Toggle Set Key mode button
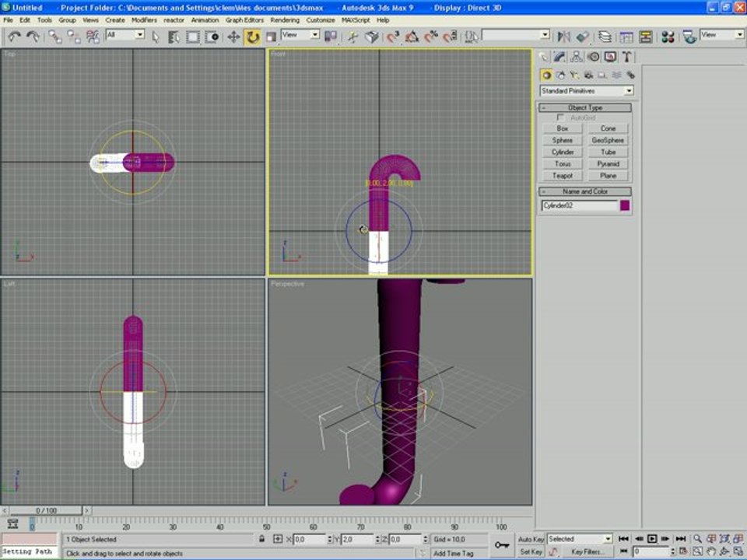Image resolution: width=747 pixels, height=560 pixels. coord(531,552)
